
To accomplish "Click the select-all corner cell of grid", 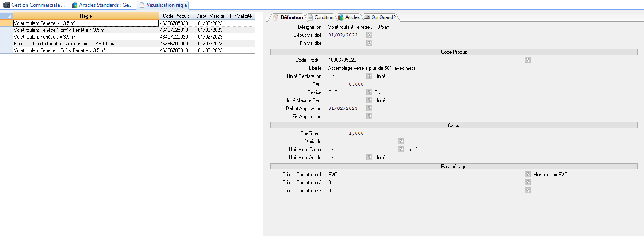I will coord(6,16).
